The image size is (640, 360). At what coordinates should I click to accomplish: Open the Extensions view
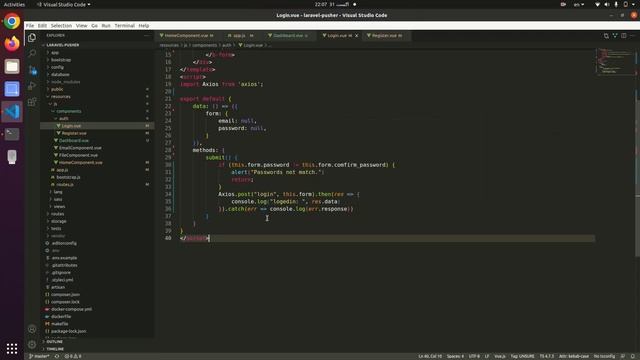coord(32,102)
